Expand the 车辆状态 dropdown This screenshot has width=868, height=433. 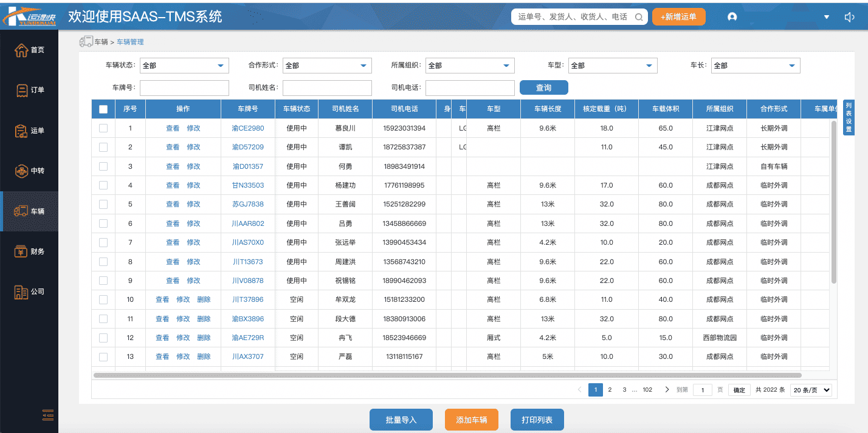tap(184, 66)
